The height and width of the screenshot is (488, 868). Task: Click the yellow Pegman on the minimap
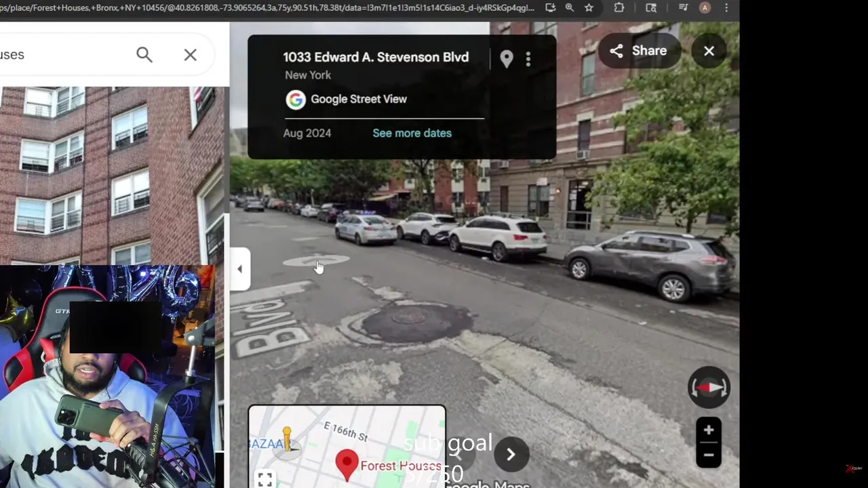point(287,439)
